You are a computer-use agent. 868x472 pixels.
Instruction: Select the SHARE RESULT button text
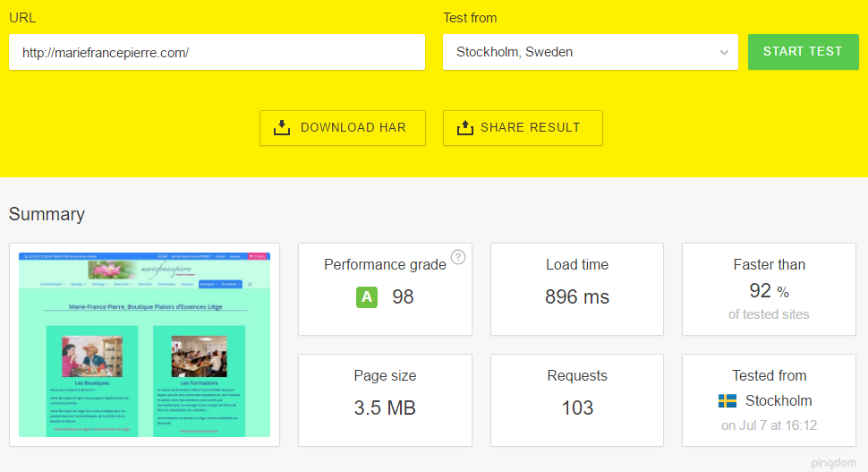[x=530, y=127]
